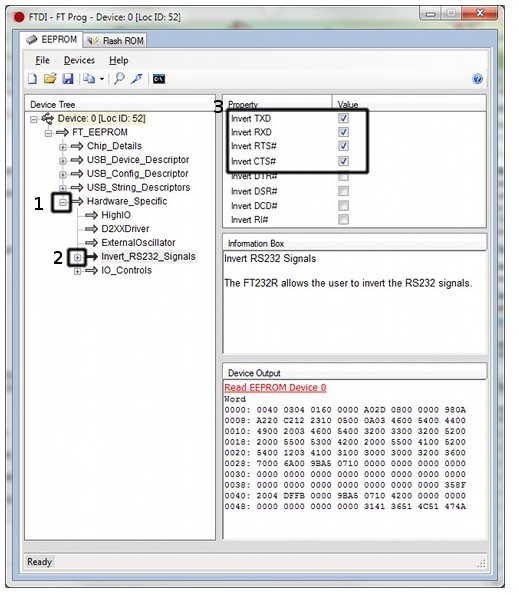Uncheck the Invert CTS# checkbox
This screenshot has height=595, width=519.
(x=343, y=161)
